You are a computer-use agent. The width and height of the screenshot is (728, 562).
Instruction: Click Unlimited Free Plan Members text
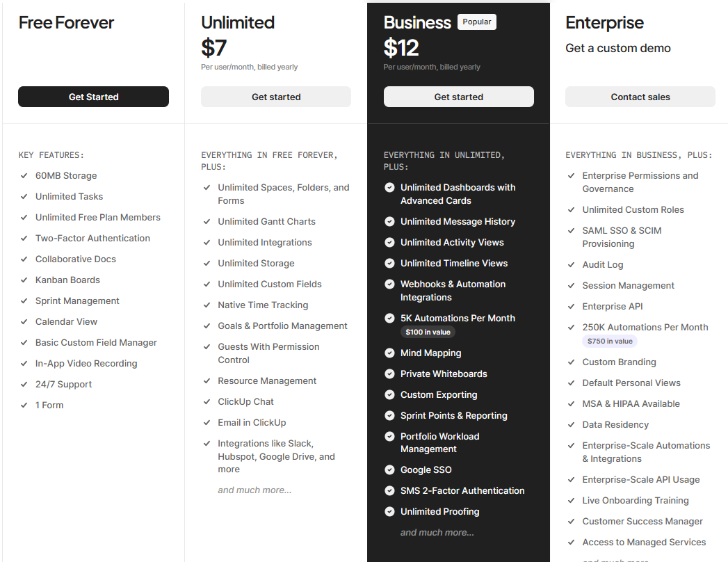click(98, 218)
